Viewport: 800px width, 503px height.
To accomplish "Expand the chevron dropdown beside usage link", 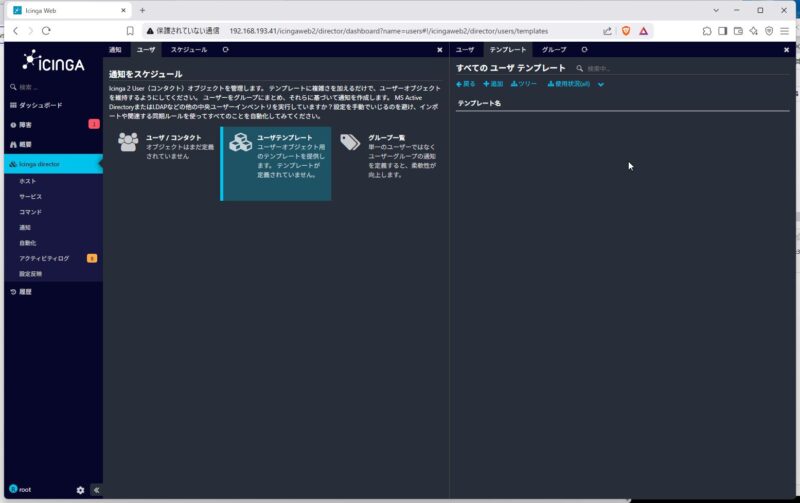I will click(x=601, y=85).
